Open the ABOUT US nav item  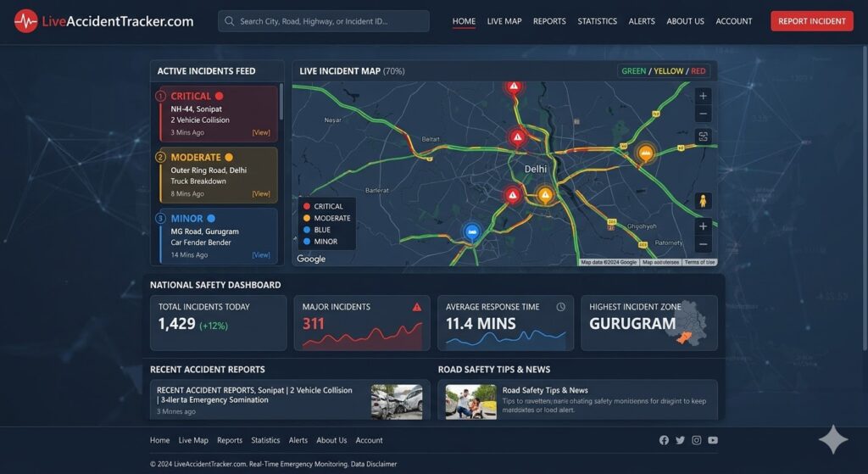coord(685,21)
